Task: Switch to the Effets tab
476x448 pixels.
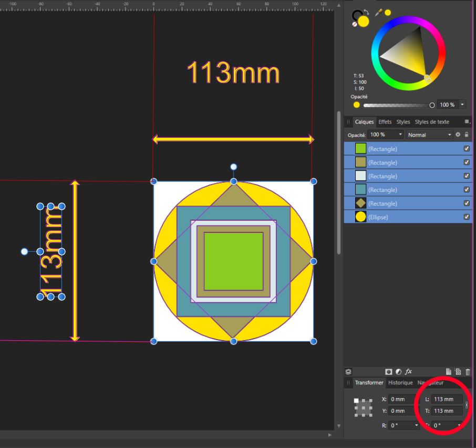Action: 385,122
